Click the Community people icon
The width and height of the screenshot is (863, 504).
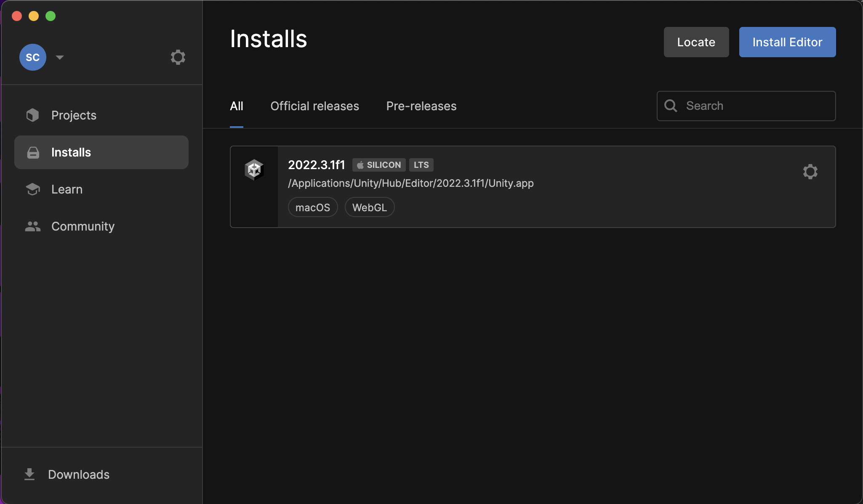tap(32, 226)
